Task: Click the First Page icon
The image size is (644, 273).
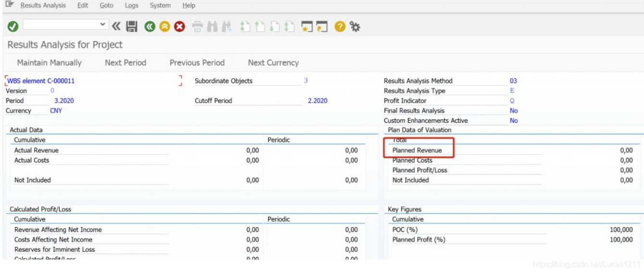Action: click(246, 27)
